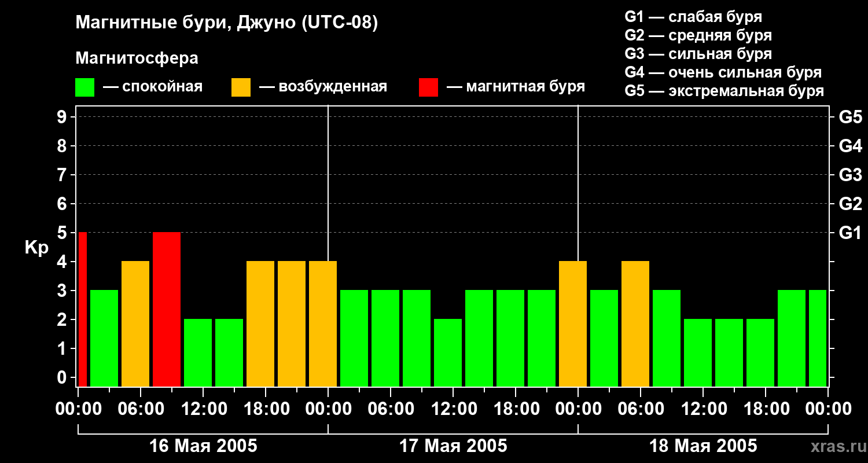Click the green Kp 2 bar at 12:00 on 17 May
Image resolution: width=868 pixels, height=463 pixels.
[448, 352]
